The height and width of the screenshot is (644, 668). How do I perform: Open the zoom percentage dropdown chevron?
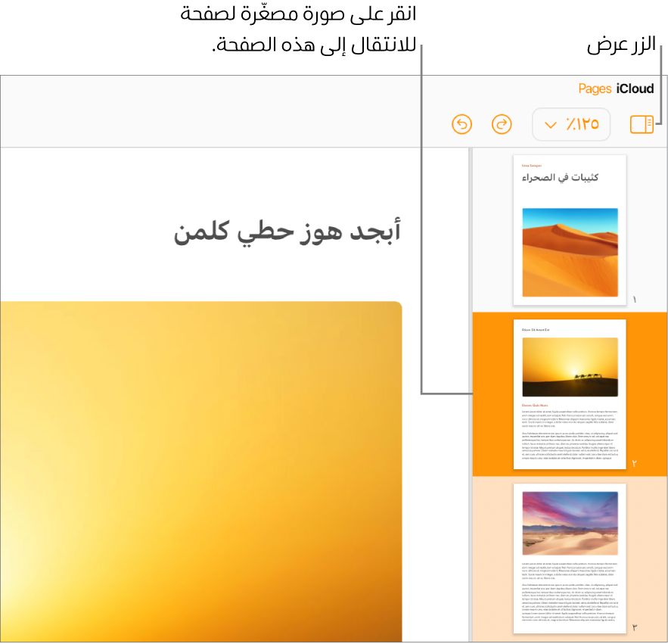551,124
